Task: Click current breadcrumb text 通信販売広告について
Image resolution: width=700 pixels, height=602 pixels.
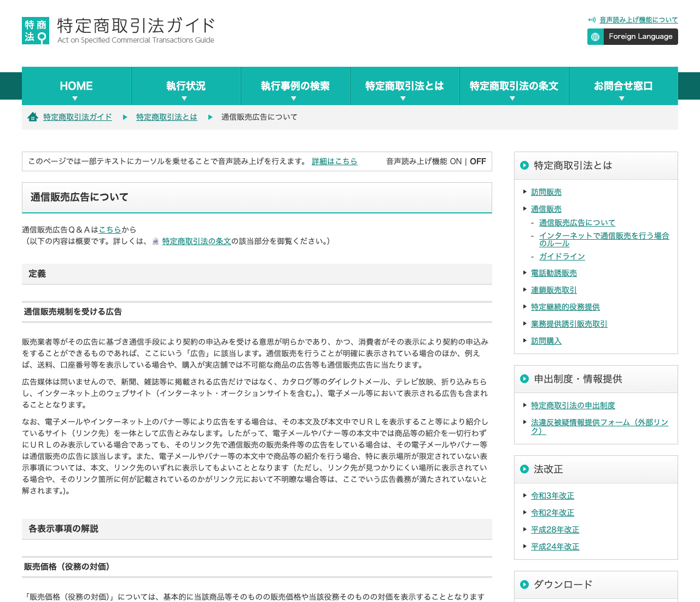Action: click(259, 117)
